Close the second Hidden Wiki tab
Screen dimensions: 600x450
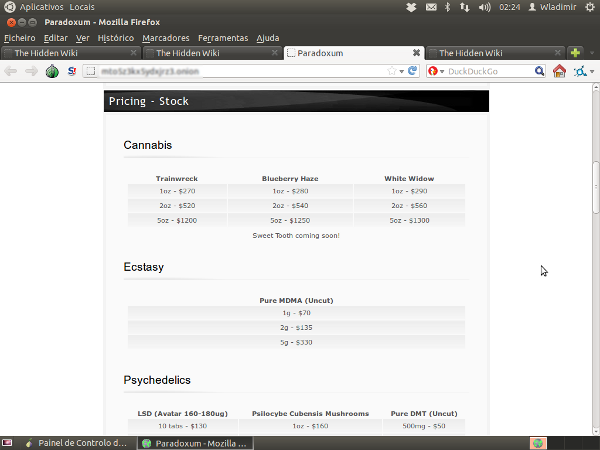tap(275, 53)
